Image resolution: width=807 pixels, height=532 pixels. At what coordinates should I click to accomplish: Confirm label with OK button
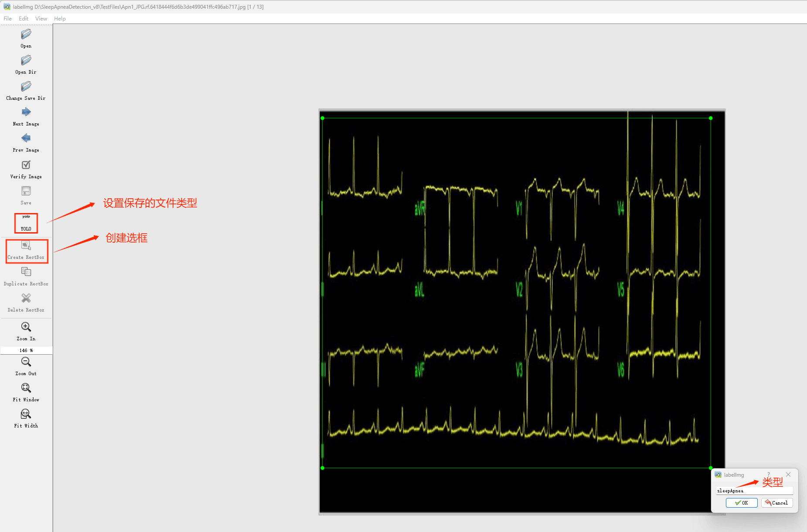pyautogui.click(x=741, y=503)
